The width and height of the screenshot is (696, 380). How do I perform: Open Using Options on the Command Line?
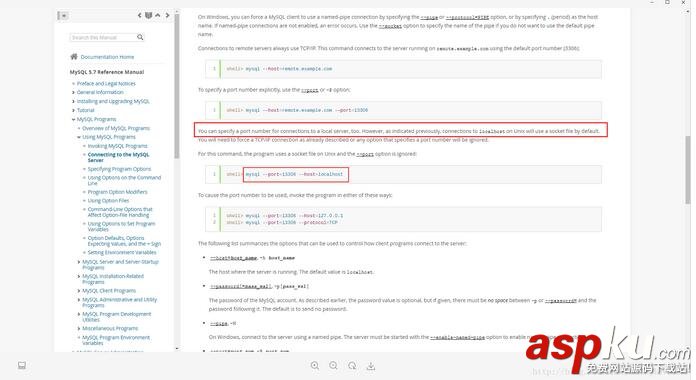point(124,180)
